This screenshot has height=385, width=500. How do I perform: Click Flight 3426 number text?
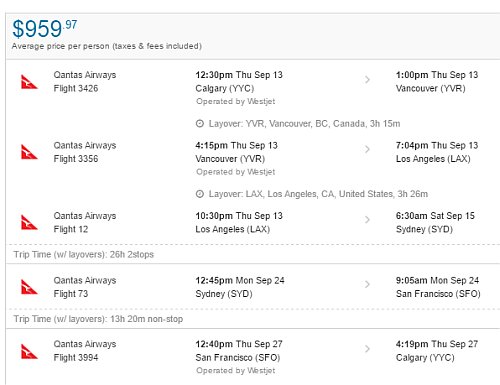pyautogui.click(x=76, y=88)
